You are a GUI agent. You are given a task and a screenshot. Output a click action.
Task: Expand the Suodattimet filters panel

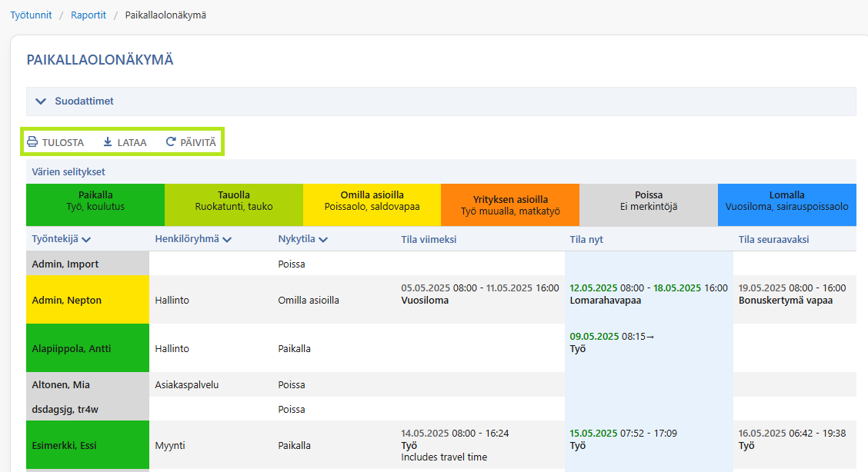tap(441, 101)
